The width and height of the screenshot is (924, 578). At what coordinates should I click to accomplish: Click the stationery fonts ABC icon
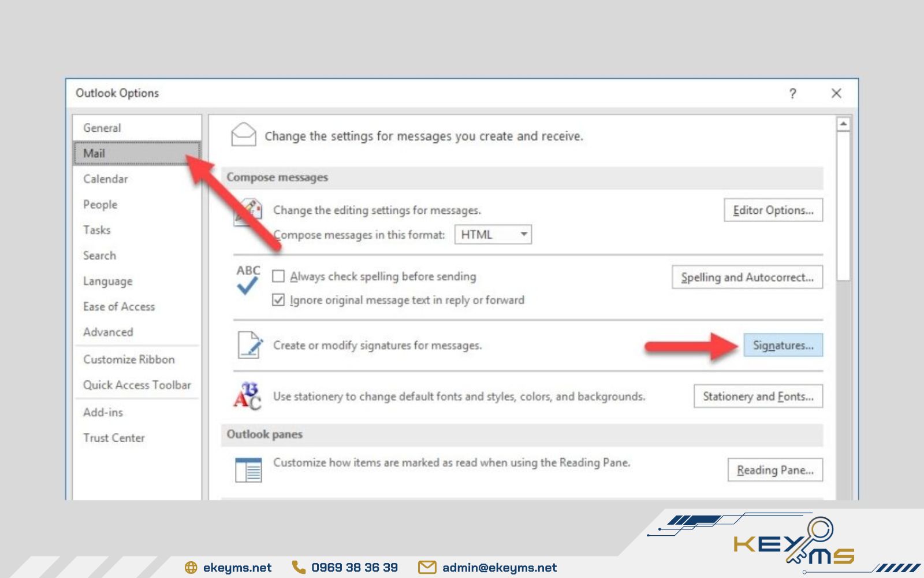point(248,397)
